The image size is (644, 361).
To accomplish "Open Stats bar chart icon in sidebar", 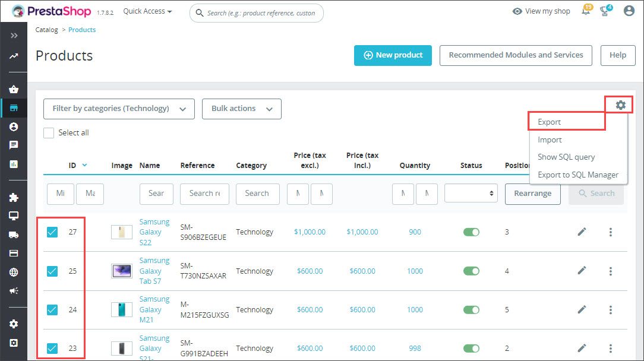I will pyautogui.click(x=14, y=164).
